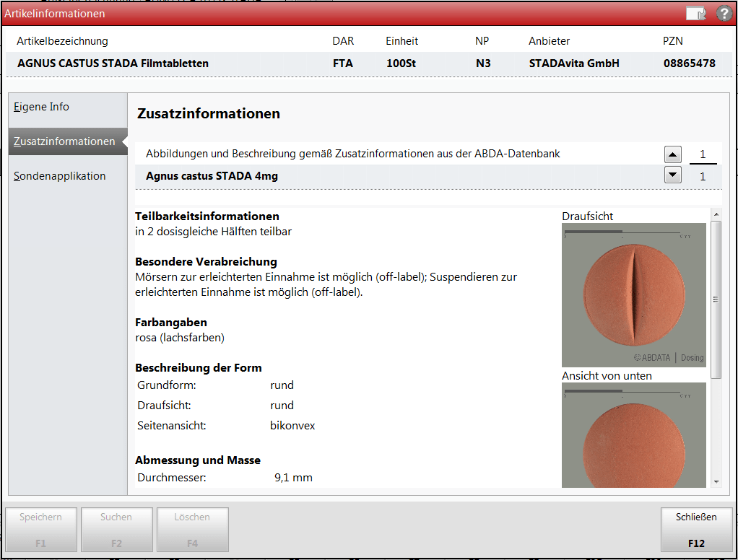Click the Suchen F2 button
Image resolution: width=738 pixels, height=560 pixels.
117,530
